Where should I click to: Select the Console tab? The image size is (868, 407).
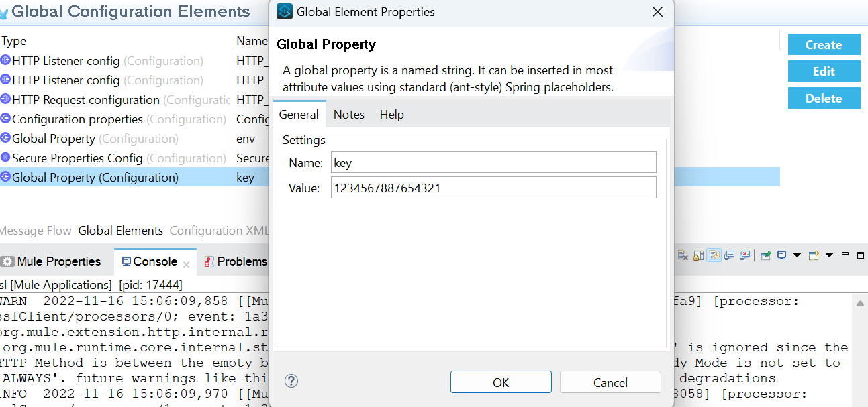(x=155, y=261)
